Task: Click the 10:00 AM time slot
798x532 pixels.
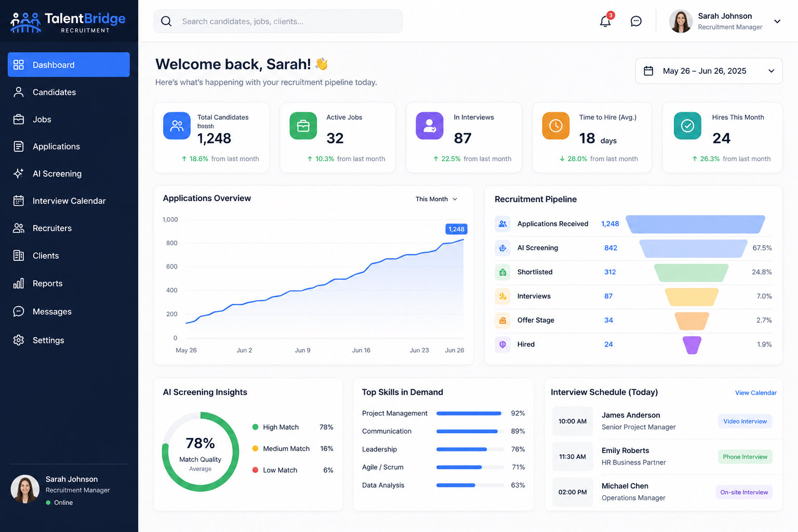Action: [573, 421]
